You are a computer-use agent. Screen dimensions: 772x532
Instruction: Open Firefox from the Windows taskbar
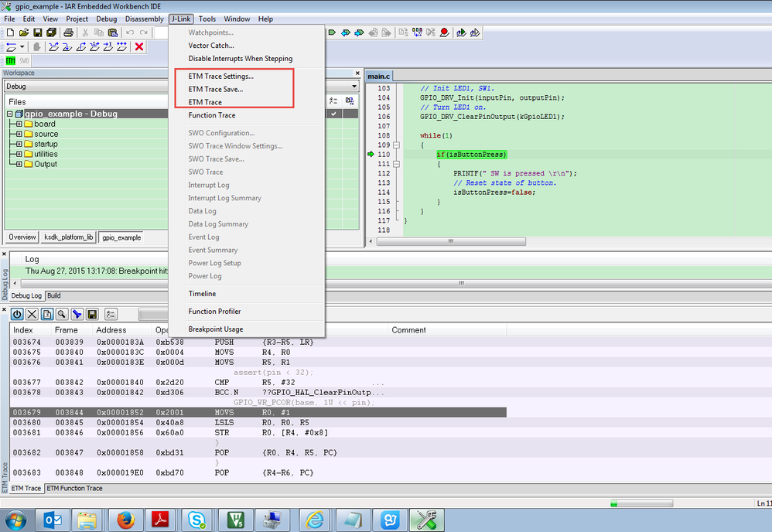pyautogui.click(x=125, y=520)
